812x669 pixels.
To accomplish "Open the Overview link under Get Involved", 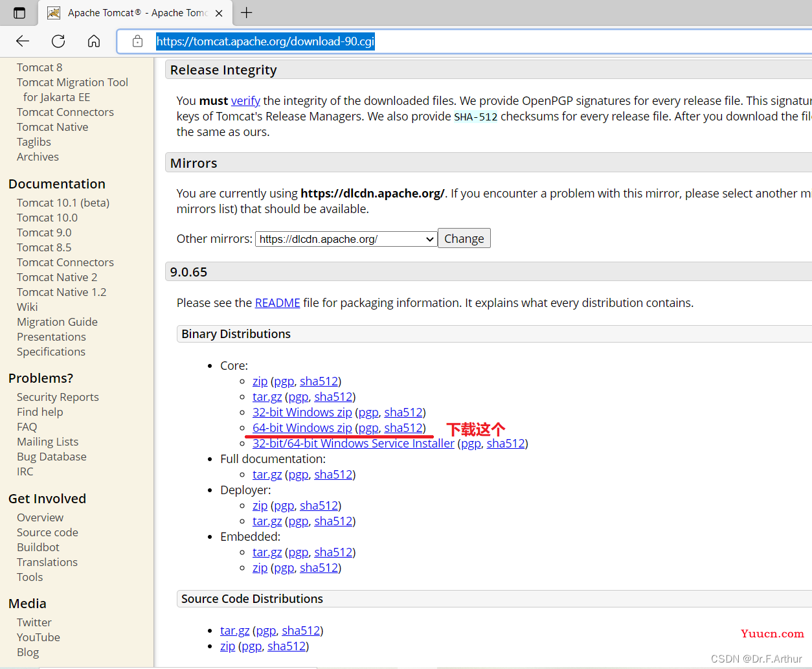I will point(40,517).
